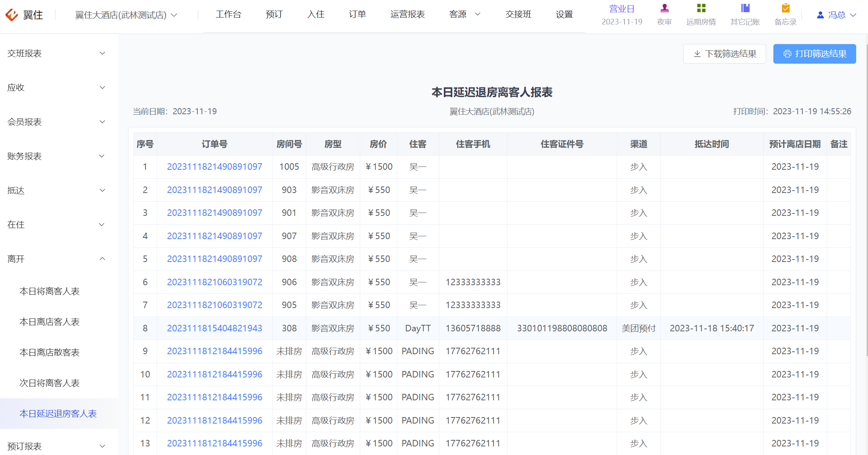
Task: Open the 冯总 user menu chevron
Action: tap(853, 15)
